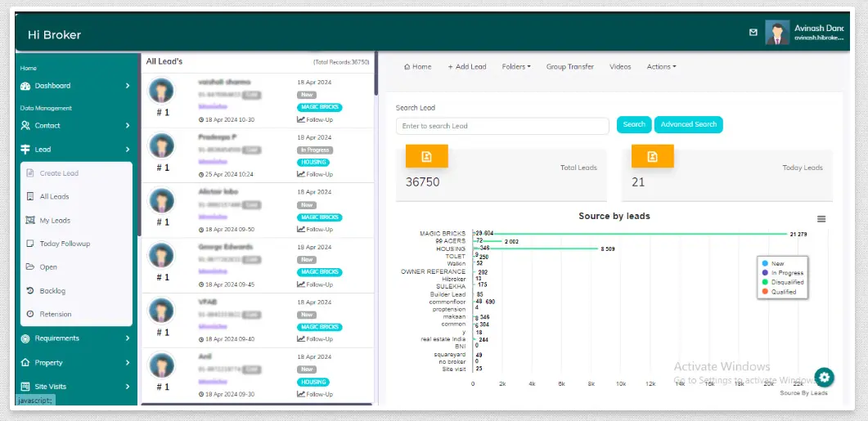The width and height of the screenshot is (868, 421).
Task: Select My Leads in sidebar
Action: tap(55, 221)
